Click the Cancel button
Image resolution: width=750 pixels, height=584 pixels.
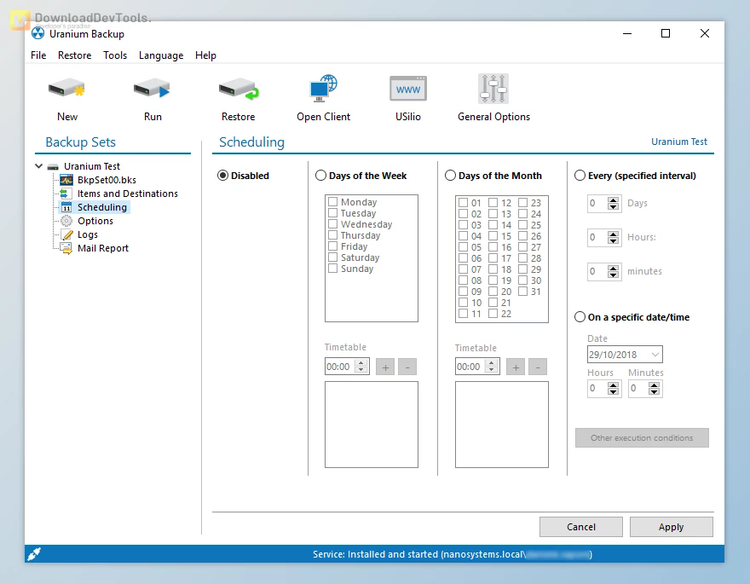(581, 527)
